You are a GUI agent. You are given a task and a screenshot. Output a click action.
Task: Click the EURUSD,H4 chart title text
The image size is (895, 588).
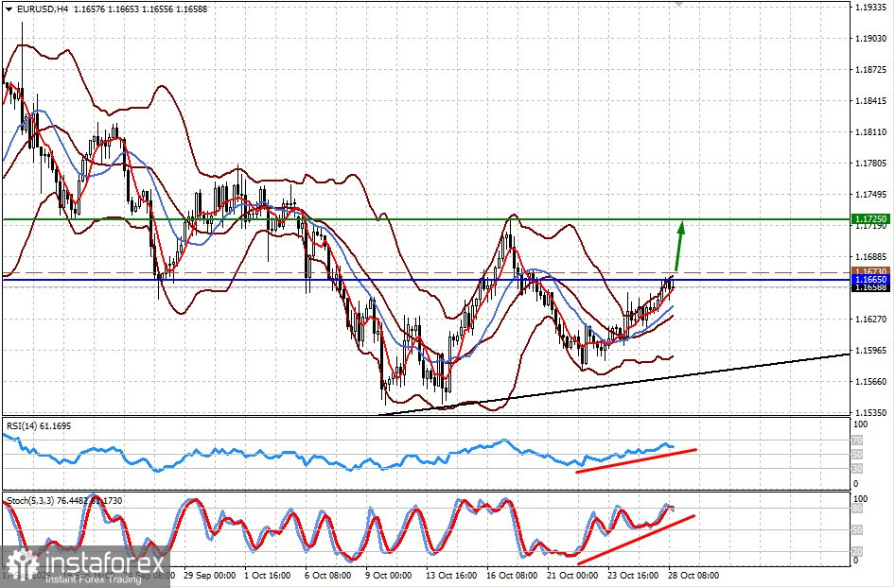[43, 9]
